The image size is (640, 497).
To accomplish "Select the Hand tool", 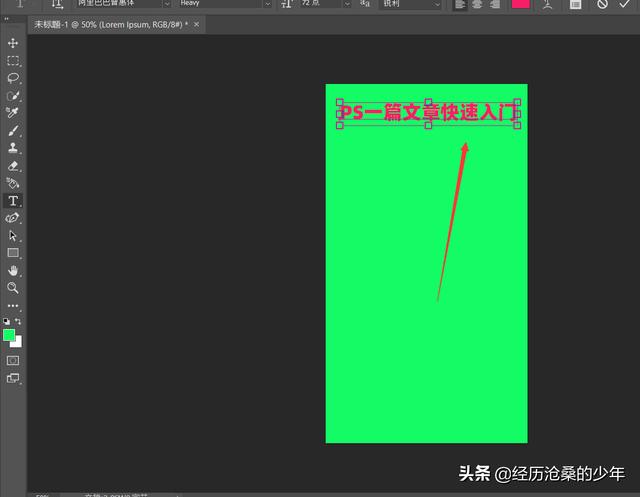I will pyautogui.click(x=13, y=271).
